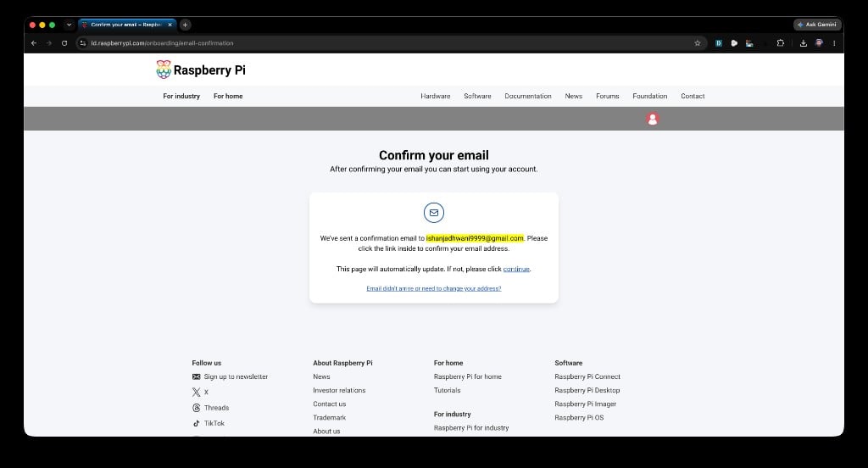868x468 pixels.
Task: Click the envelope icon in confirmation card
Action: [434, 213]
